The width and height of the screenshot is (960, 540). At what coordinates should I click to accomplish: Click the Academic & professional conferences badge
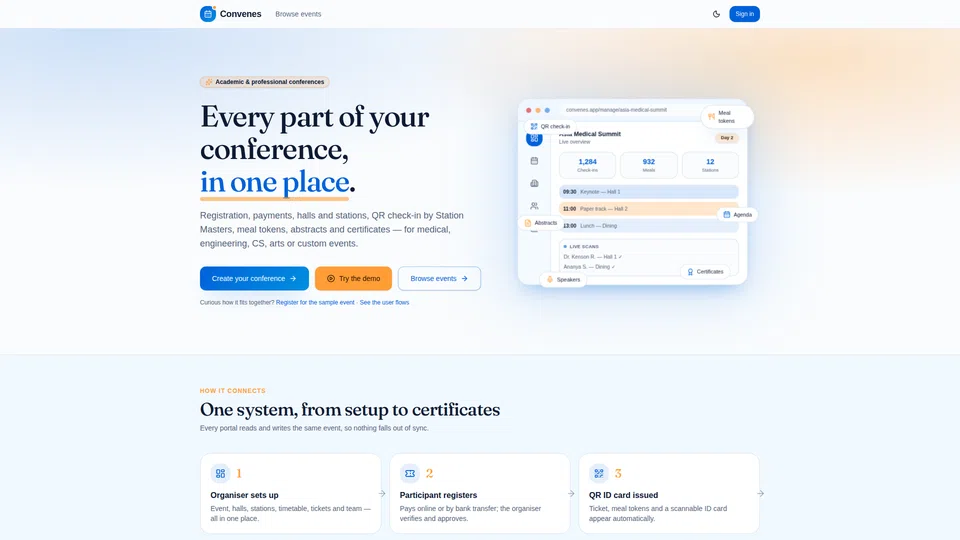click(264, 82)
